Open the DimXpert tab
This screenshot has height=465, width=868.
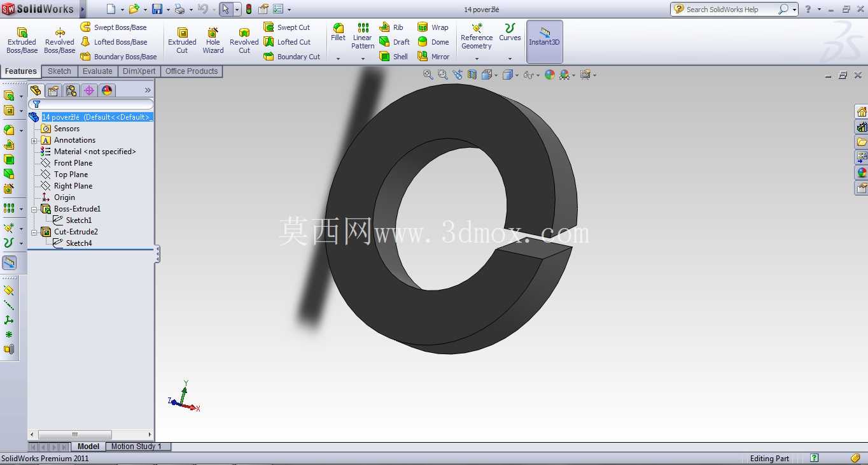(139, 71)
